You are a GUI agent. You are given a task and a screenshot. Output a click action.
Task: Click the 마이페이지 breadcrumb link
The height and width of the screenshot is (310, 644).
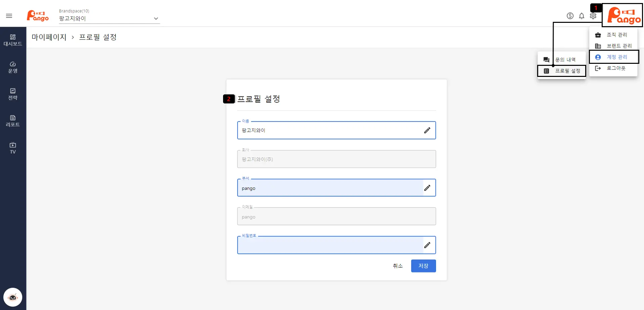point(49,37)
